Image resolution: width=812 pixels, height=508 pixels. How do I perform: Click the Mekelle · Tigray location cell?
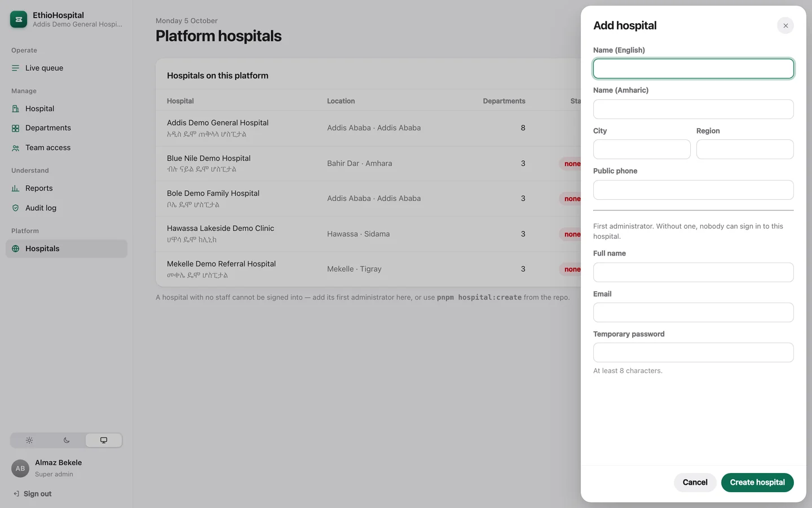click(354, 269)
